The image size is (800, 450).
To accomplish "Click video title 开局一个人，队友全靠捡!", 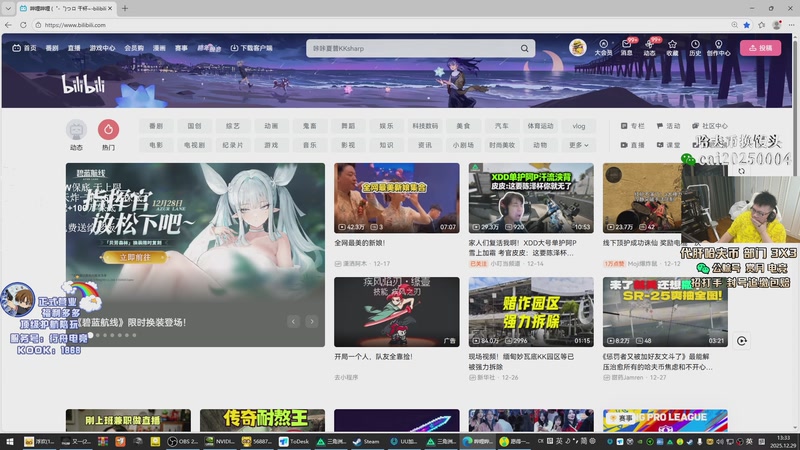I will pyautogui.click(x=373, y=357).
